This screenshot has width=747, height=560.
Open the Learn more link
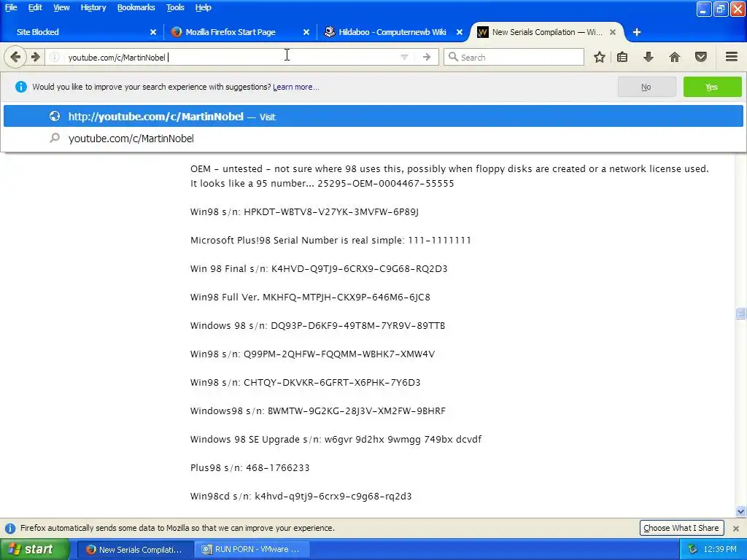click(296, 87)
